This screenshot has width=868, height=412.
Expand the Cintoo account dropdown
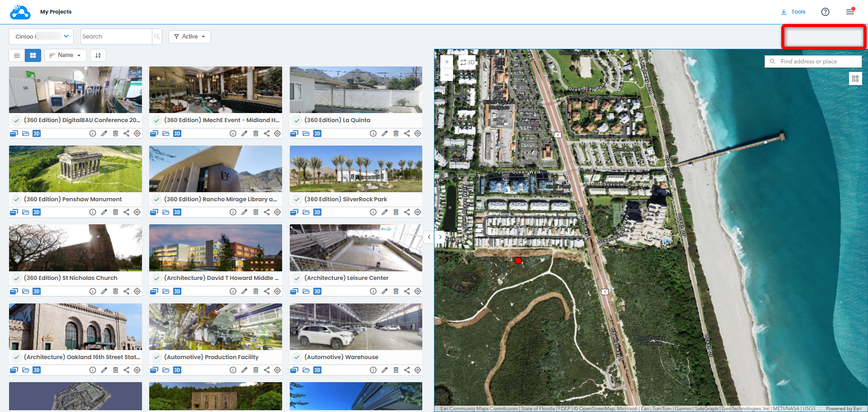[x=41, y=37]
